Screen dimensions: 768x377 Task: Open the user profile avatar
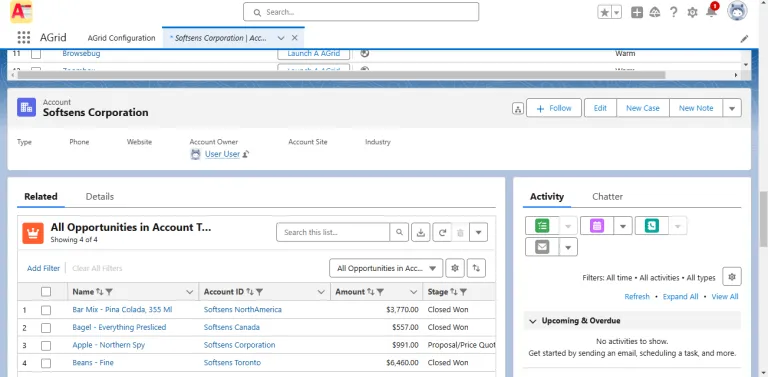(x=737, y=12)
